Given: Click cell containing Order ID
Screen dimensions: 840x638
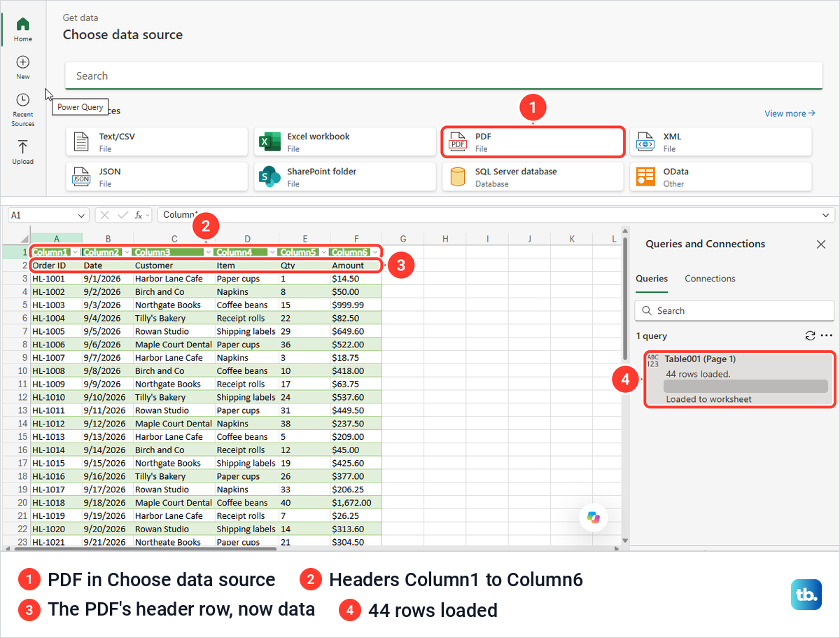Looking at the screenshot, I should pyautogui.click(x=56, y=265).
